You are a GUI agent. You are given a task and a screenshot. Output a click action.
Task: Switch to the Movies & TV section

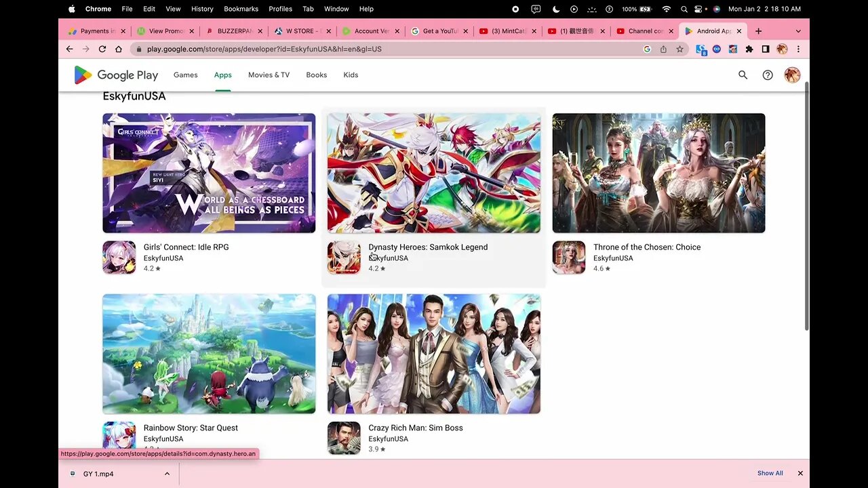[x=269, y=75]
